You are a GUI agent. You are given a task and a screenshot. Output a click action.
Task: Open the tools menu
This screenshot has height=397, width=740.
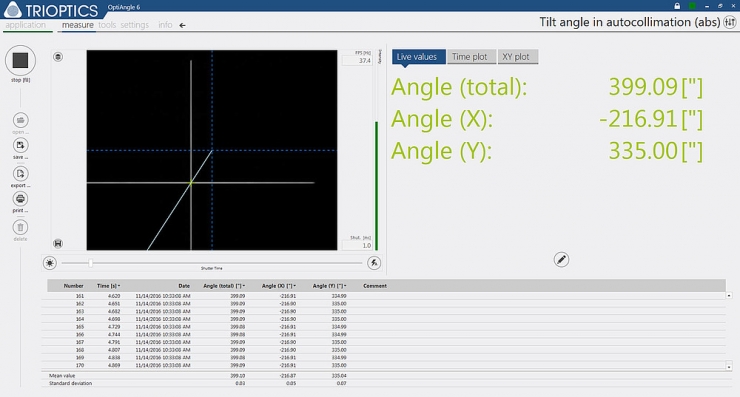[x=107, y=25]
